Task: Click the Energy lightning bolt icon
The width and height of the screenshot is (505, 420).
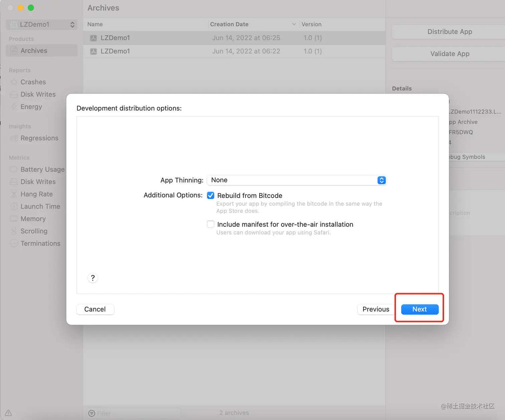Action: pos(14,107)
